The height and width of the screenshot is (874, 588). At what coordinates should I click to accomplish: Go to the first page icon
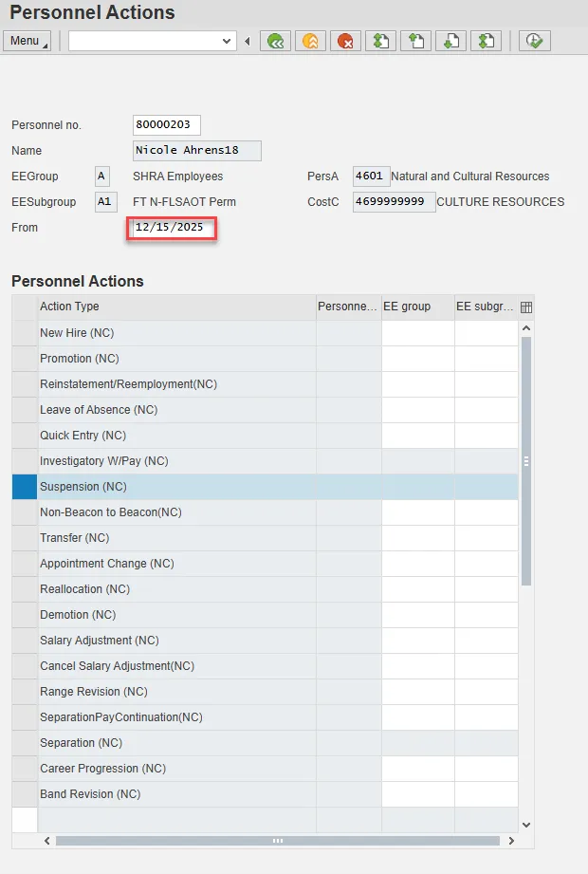coord(380,41)
